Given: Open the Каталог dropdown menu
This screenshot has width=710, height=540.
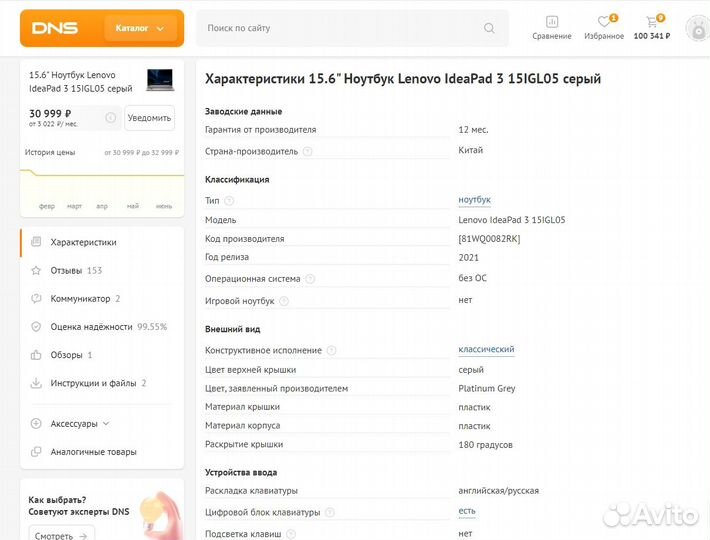Looking at the screenshot, I should (140, 28).
